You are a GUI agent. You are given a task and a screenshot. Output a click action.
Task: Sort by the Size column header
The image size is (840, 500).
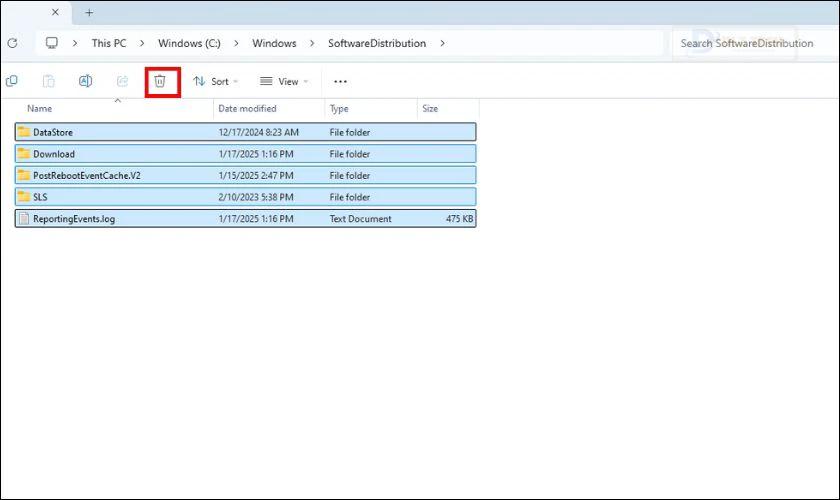tap(430, 108)
